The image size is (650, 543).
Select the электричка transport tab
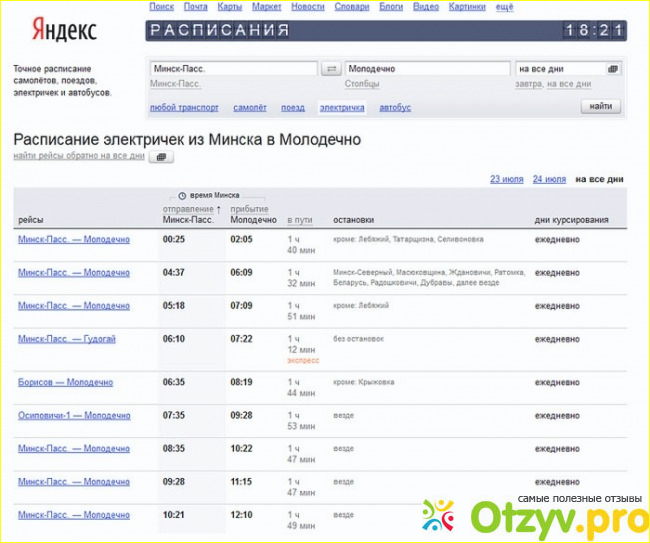point(342,107)
